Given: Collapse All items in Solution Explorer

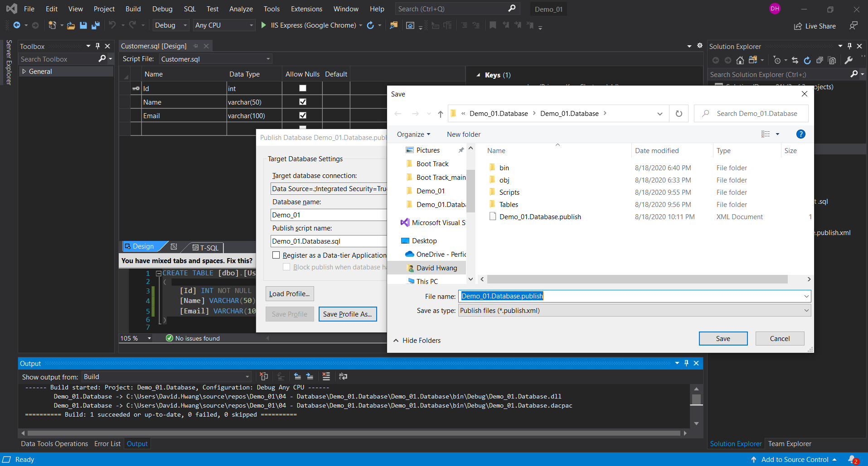Looking at the screenshot, I should coord(820,60).
